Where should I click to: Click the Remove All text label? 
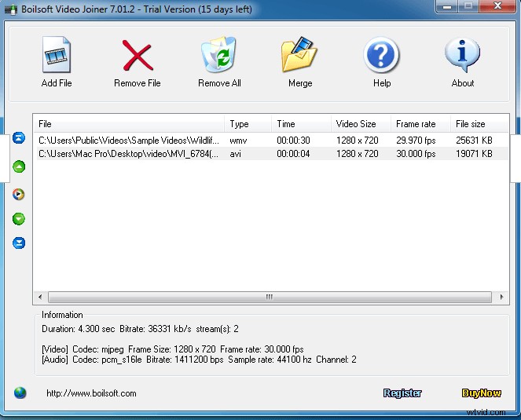coord(219,83)
